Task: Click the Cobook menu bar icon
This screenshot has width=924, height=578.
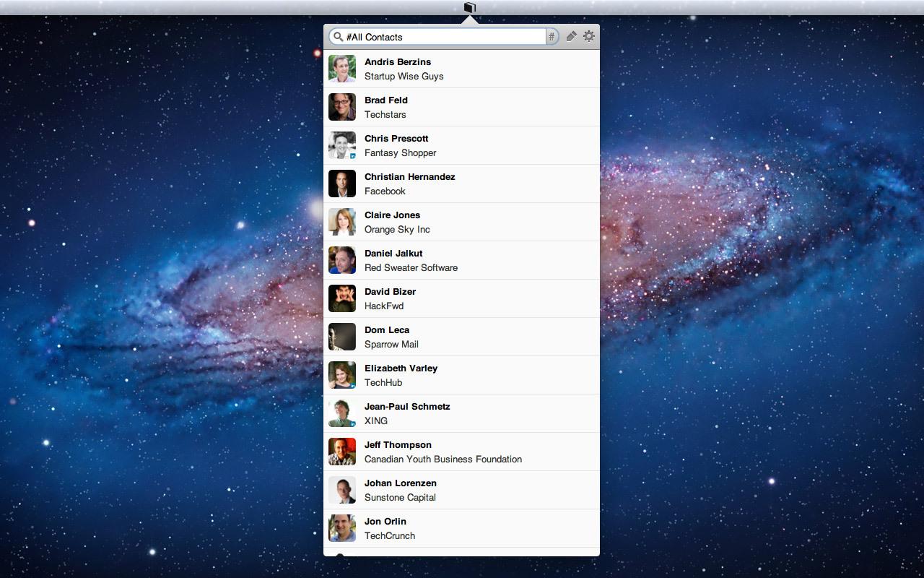Action: pos(469,7)
